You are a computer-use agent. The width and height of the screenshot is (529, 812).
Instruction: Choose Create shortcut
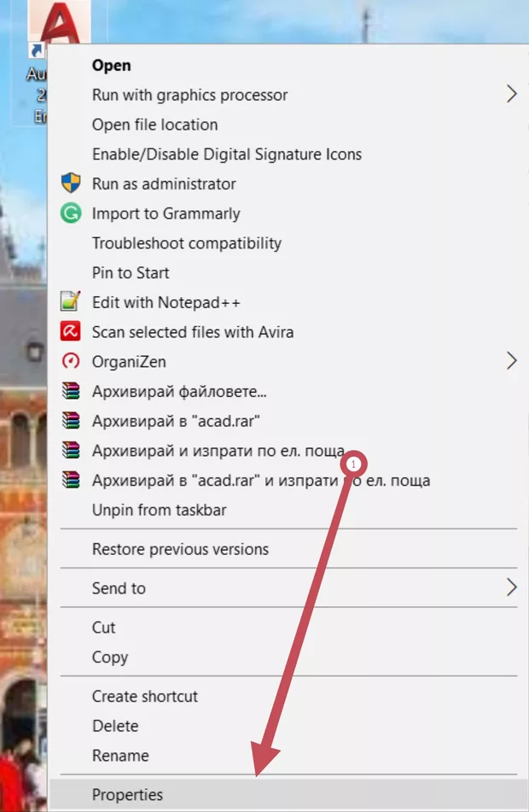point(144,696)
